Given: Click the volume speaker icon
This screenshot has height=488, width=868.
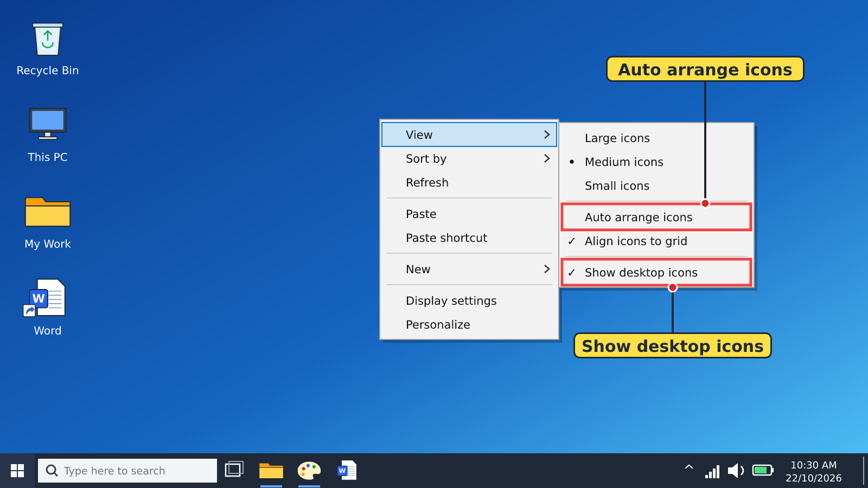Looking at the screenshot, I should [x=736, y=471].
